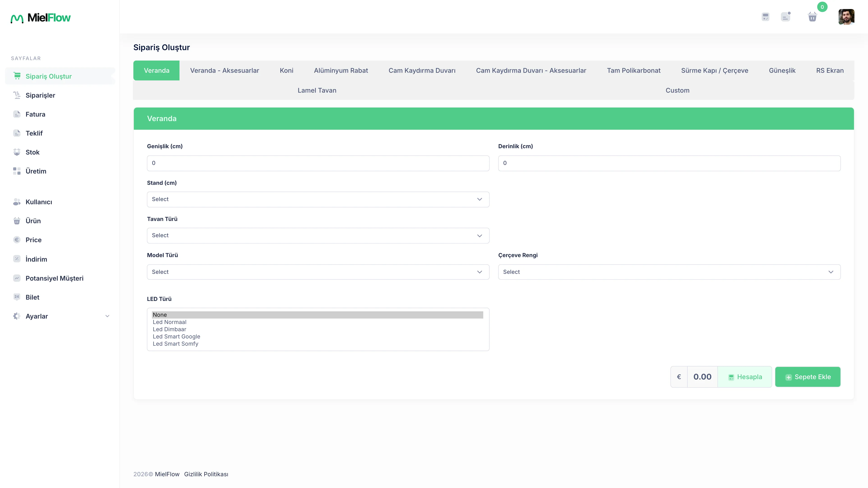Switch to the Güneşlik tab
The width and height of the screenshot is (868, 488).
[782, 70]
